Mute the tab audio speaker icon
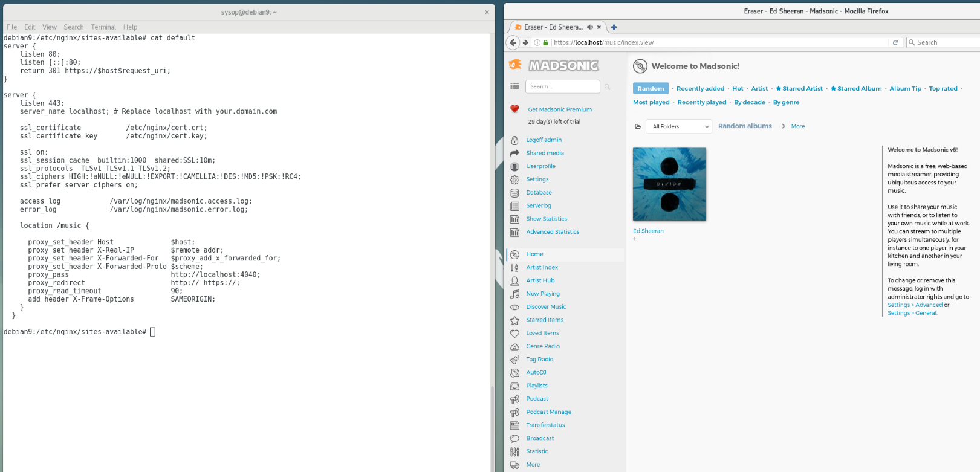 pos(589,27)
